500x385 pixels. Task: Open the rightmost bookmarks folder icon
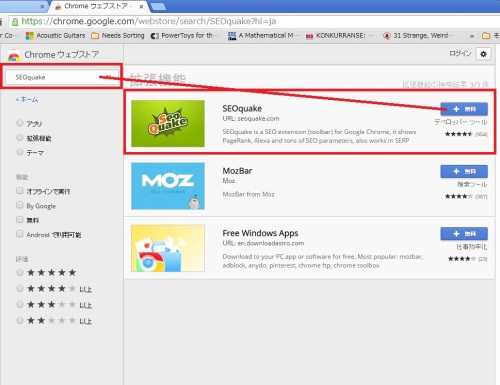click(x=486, y=35)
